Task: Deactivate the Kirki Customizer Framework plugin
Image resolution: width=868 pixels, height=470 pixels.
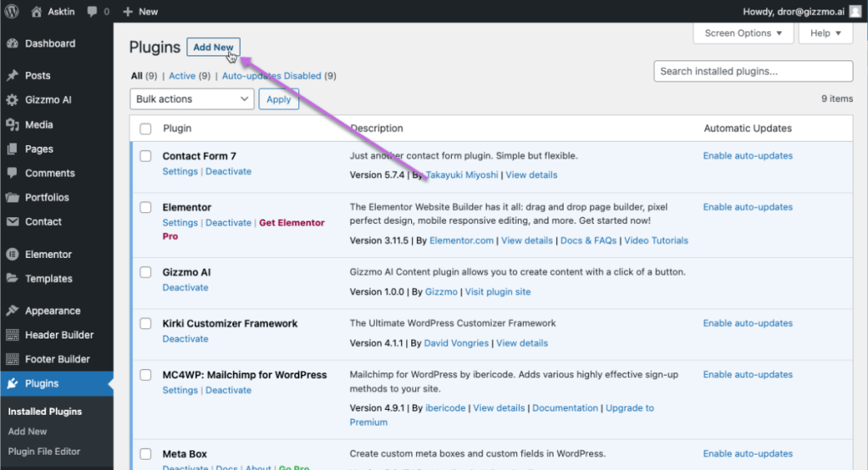Action: [186, 339]
